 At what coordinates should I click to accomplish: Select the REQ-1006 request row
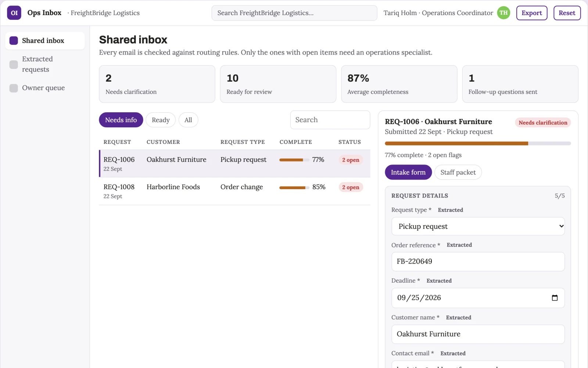point(234,164)
